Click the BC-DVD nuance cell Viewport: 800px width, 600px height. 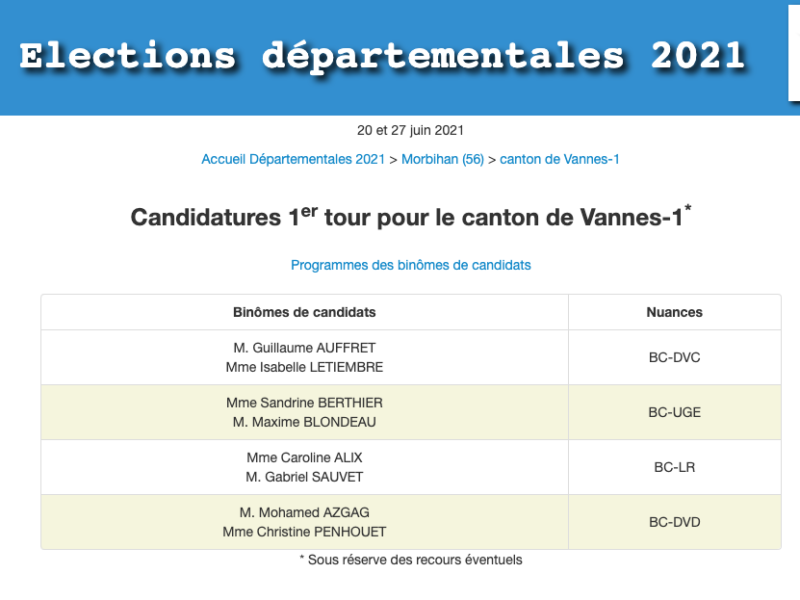(674, 522)
